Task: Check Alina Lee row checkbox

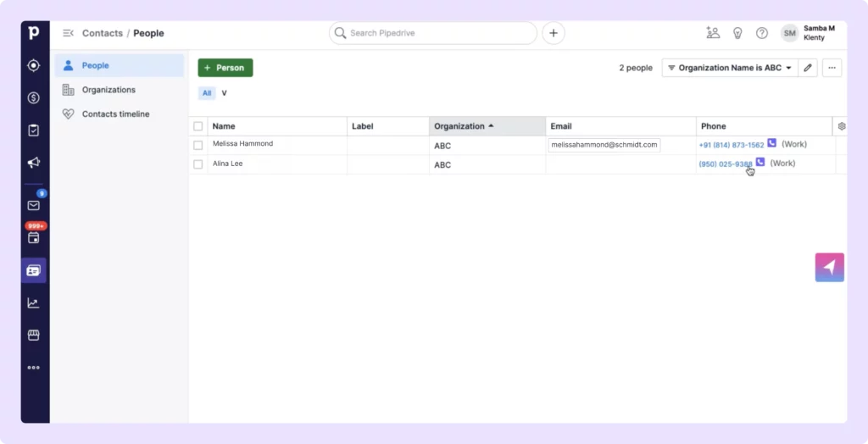Action: coord(198,164)
